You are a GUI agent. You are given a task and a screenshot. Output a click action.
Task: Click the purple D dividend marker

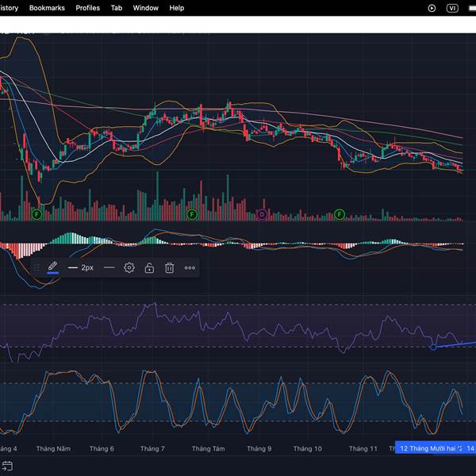(262, 215)
